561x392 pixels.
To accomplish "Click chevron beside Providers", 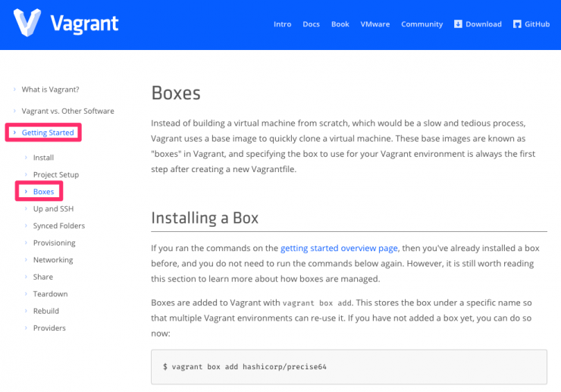I will click(26, 328).
